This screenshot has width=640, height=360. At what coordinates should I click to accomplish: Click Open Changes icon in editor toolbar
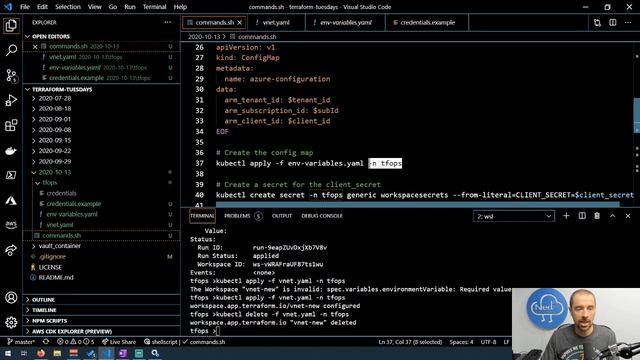click(x=597, y=22)
